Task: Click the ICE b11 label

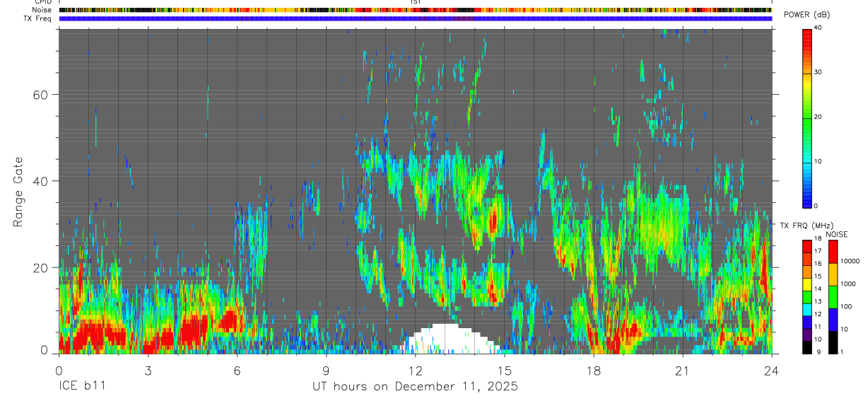Action: (x=80, y=387)
